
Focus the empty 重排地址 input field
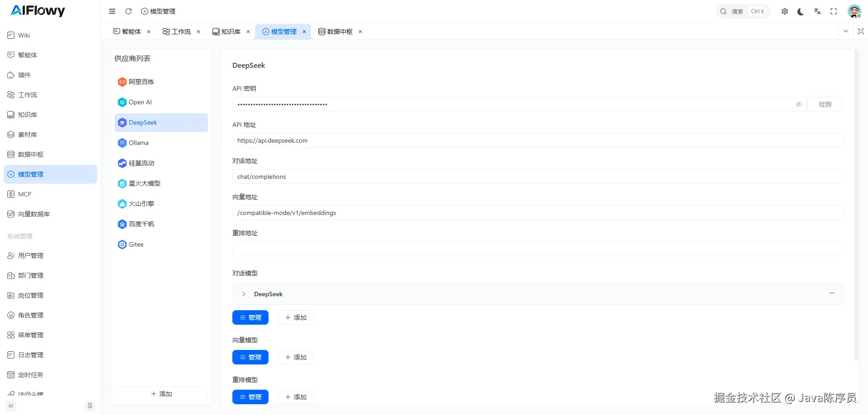point(538,249)
